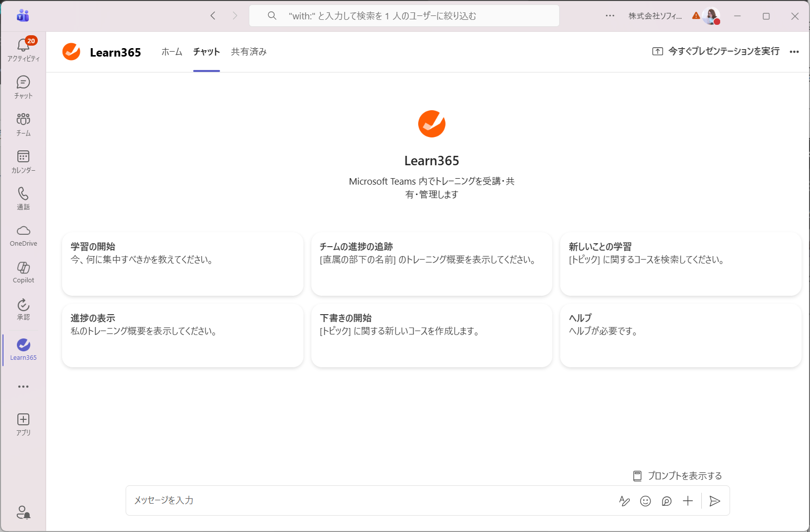
Task: Click the メッセージを入力 message field
Action: 368,500
